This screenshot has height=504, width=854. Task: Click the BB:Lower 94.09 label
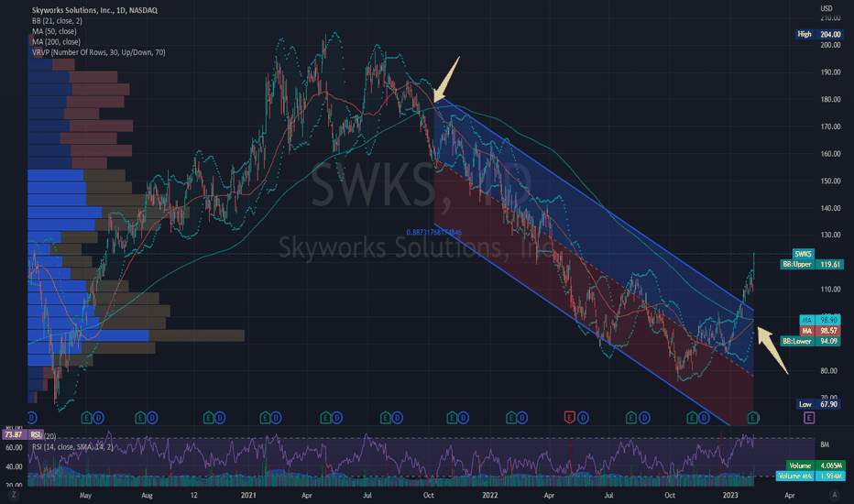pyautogui.click(x=812, y=341)
